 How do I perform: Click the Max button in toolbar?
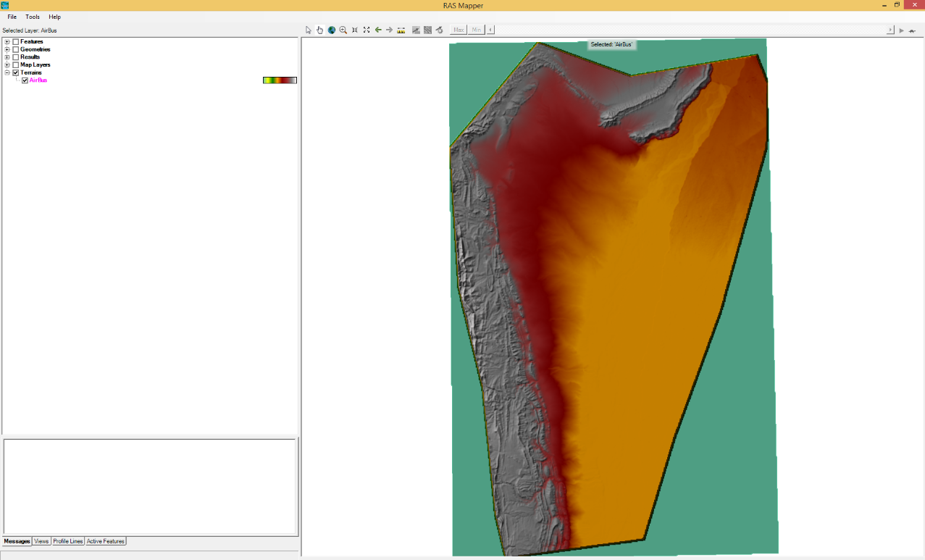pyautogui.click(x=459, y=30)
